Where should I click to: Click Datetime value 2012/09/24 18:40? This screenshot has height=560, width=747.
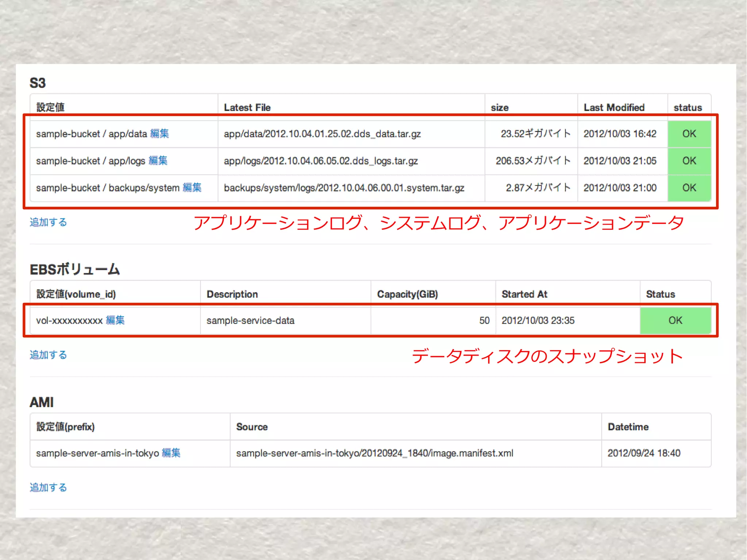644,453
